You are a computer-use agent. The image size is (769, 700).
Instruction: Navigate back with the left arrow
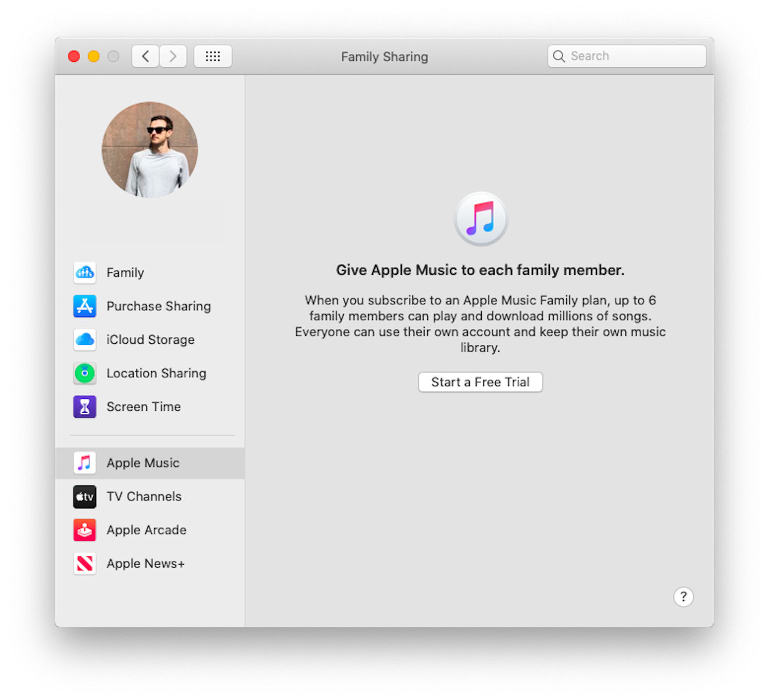(x=145, y=56)
